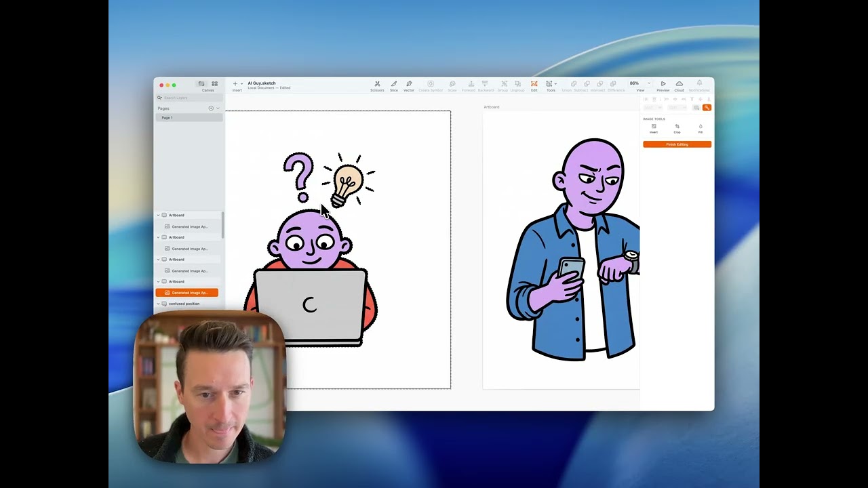This screenshot has height=488, width=868.
Task: Click the Search Layers field
Action: click(x=189, y=98)
